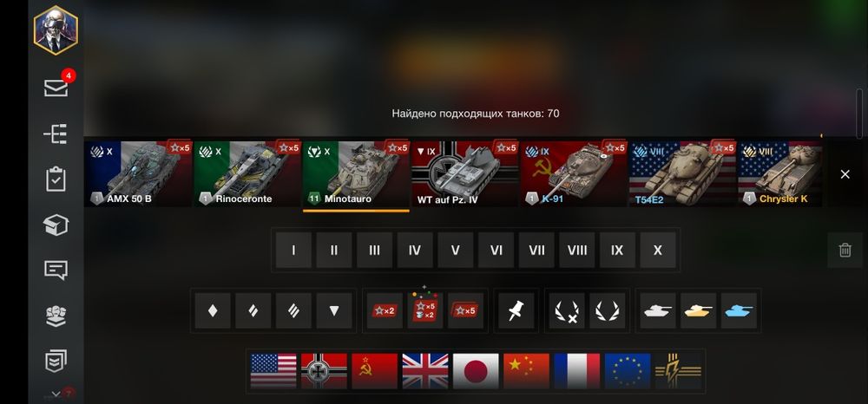Toggle the premium gold tank filter
Viewport: 868px width, 404px height.
(x=698, y=310)
